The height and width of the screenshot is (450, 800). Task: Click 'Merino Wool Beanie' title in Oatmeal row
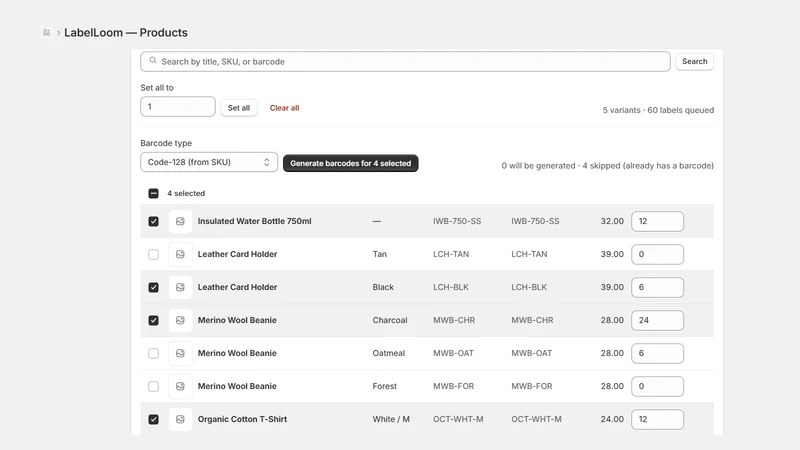(x=237, y=353)
